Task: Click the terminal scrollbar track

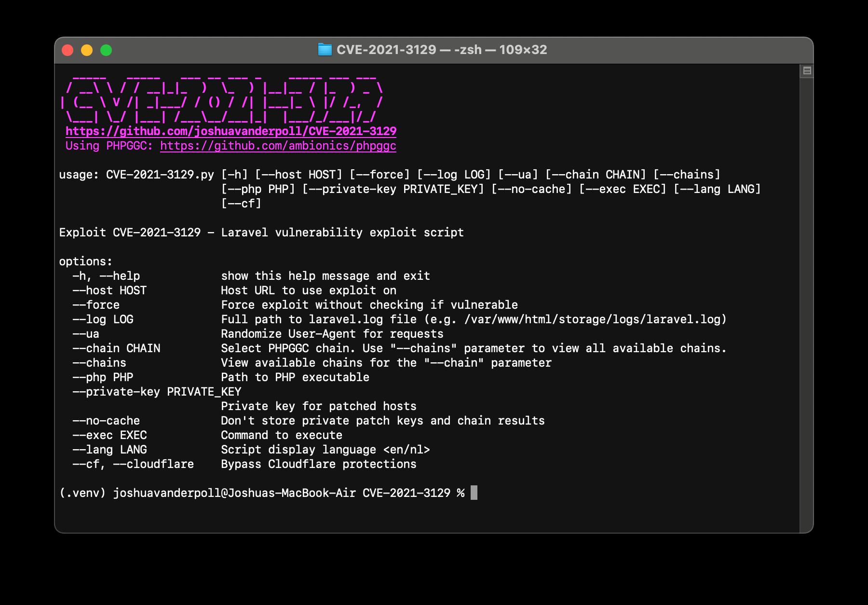Action: tap(806, 304)
